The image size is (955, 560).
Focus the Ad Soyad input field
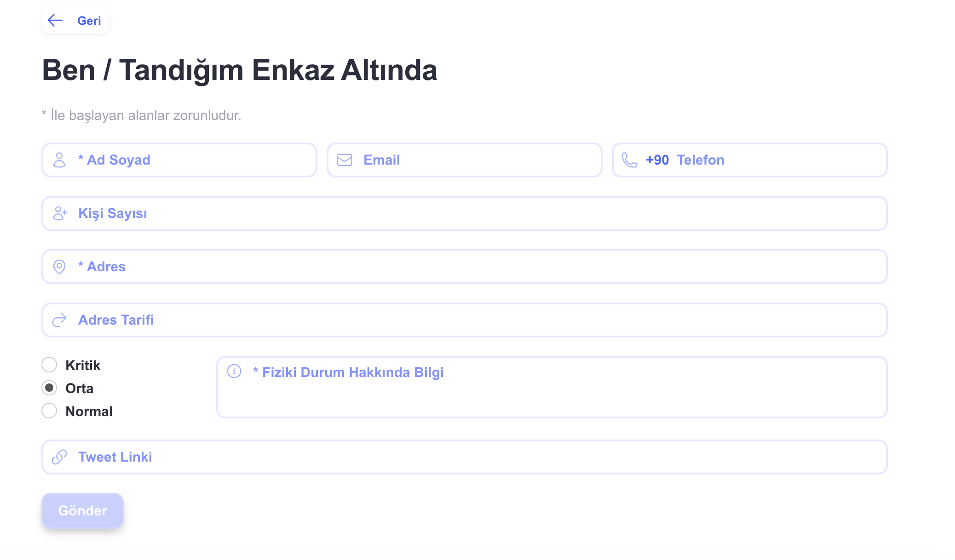click(x=184, y=160)
